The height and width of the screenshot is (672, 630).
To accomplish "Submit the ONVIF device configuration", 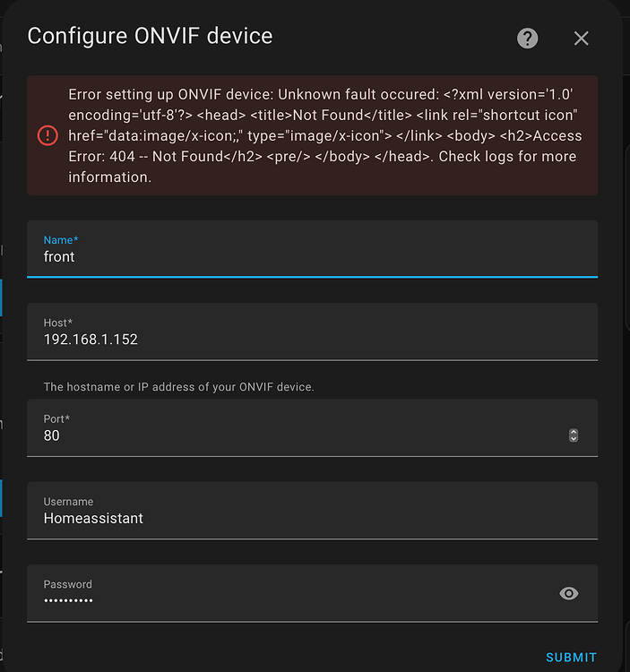I will point(571,658).
